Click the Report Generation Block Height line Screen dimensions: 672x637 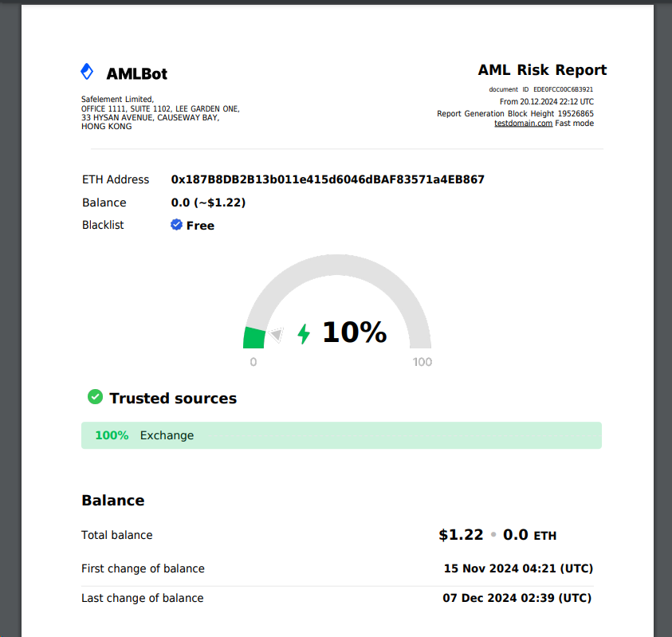point(515,113)
